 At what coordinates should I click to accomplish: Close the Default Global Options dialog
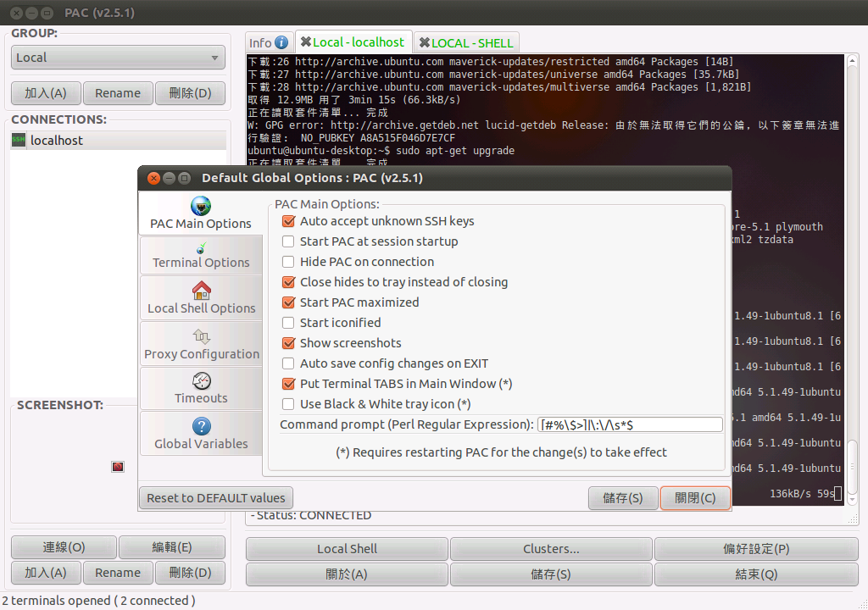point(154,178)
